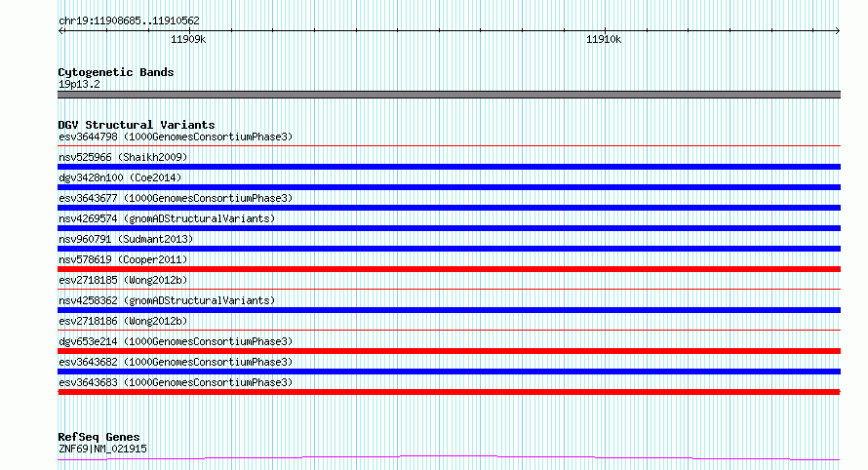
Task: Select the nsv960791 (Sudmant2013) label
Action: click(x=126, y=239)
